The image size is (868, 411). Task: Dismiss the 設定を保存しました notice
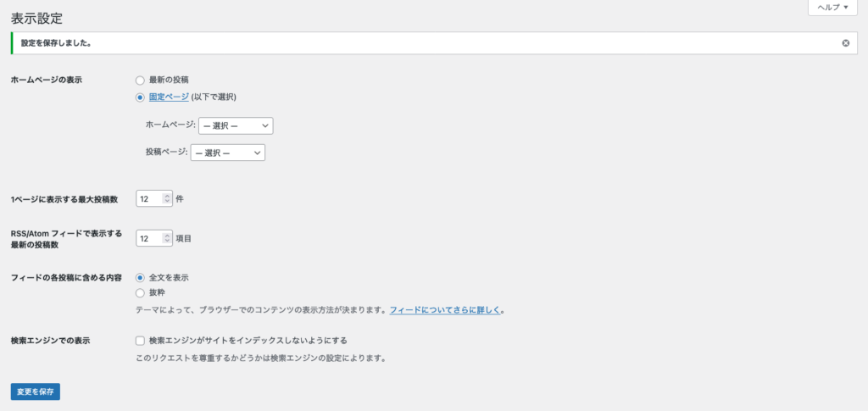(x=845, y=43)
